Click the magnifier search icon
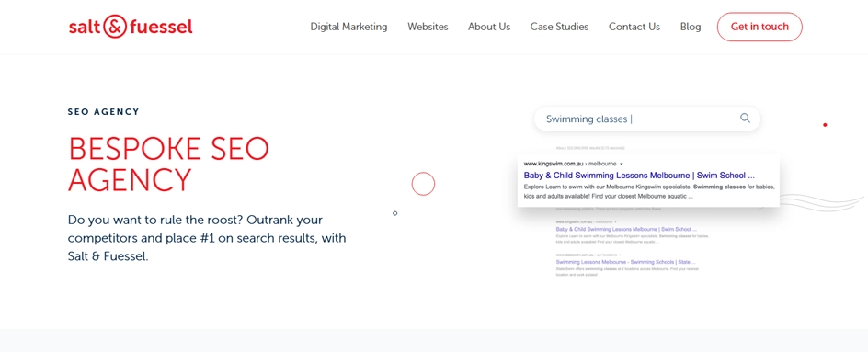This screenshot has height=352, width=868. tap(745, 118)
